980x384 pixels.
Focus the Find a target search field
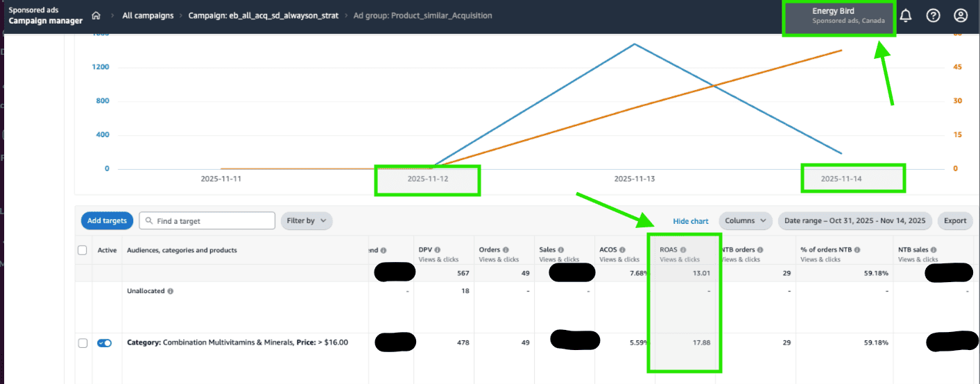point(207,221)
